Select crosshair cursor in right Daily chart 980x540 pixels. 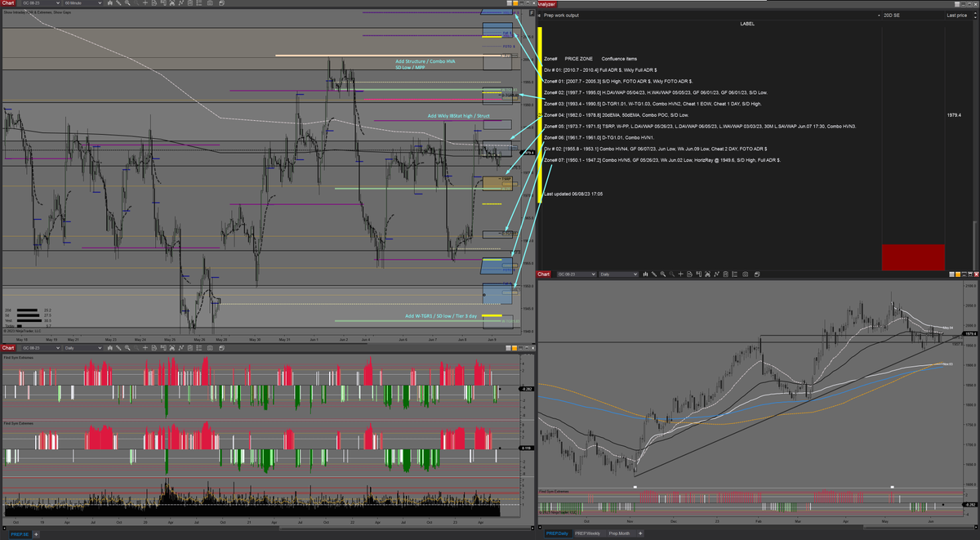click(x=680, y=274)
